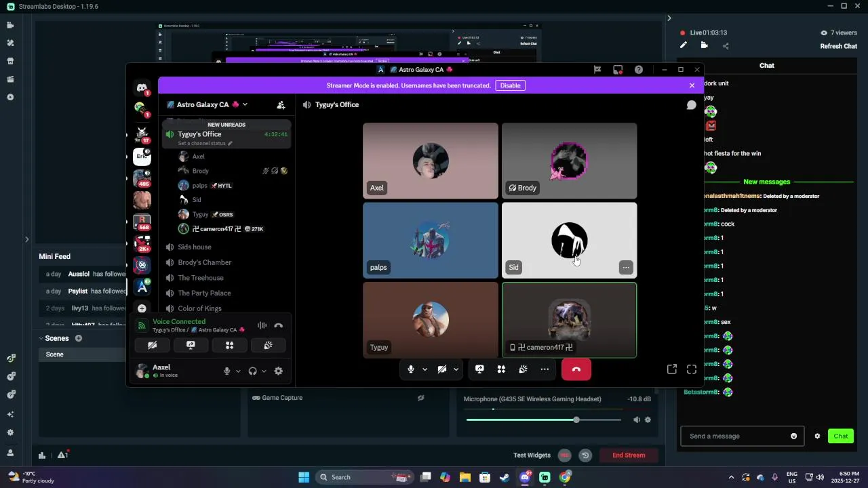Toggle microphone mute in call control bar
The image size is (868, 488).
point(411,369)
